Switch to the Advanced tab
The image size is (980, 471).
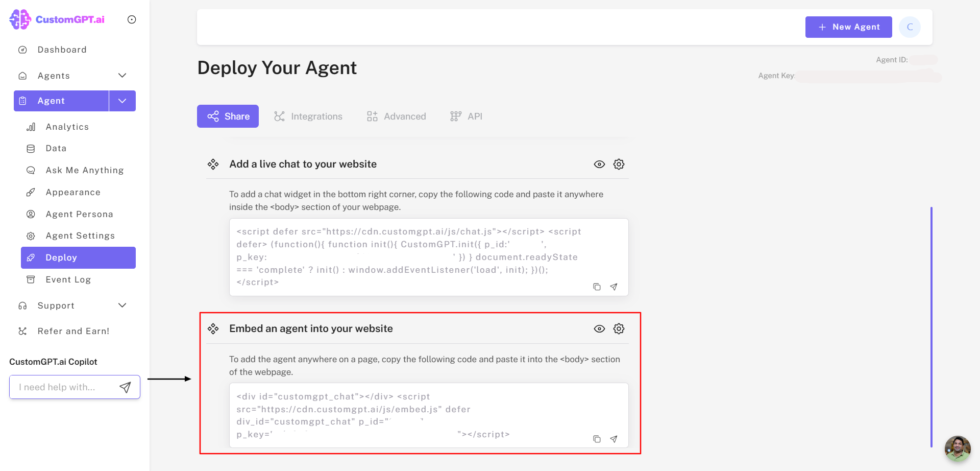click(396, 116)
